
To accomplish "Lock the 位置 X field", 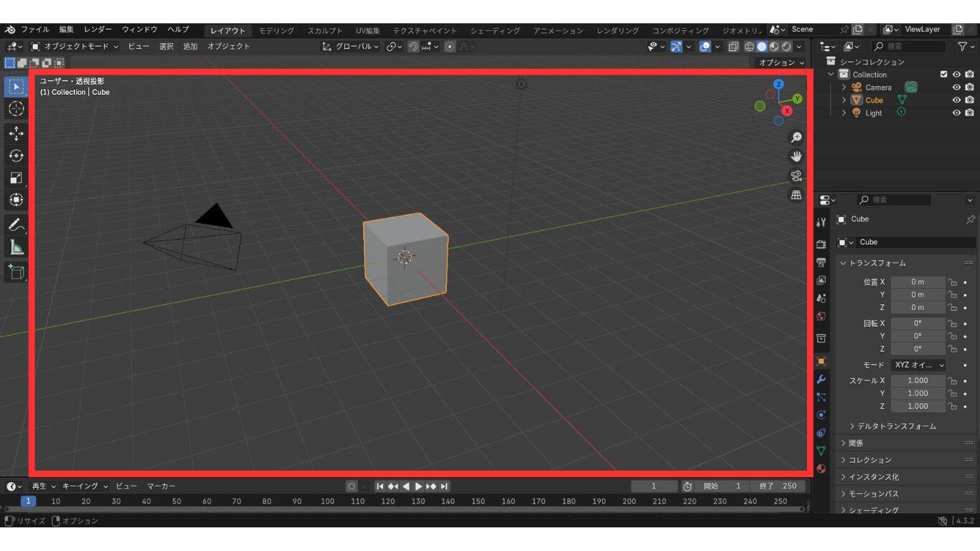I will click(953, 283).
